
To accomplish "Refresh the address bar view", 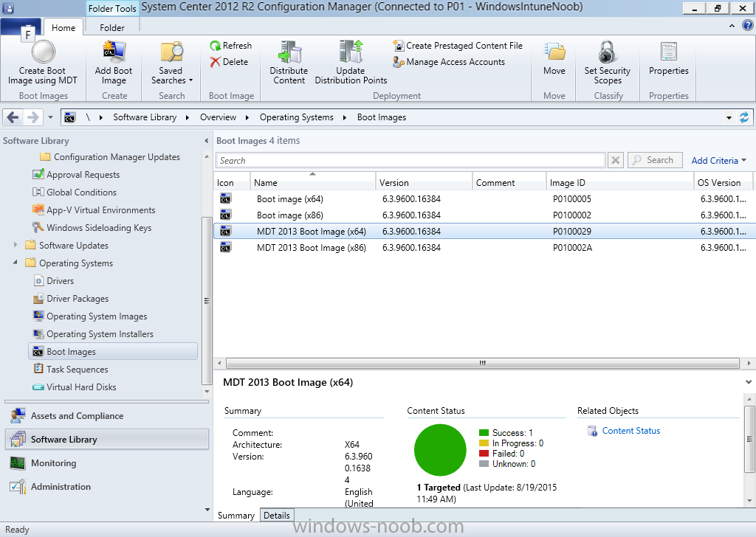I will (x=744, y=117).
